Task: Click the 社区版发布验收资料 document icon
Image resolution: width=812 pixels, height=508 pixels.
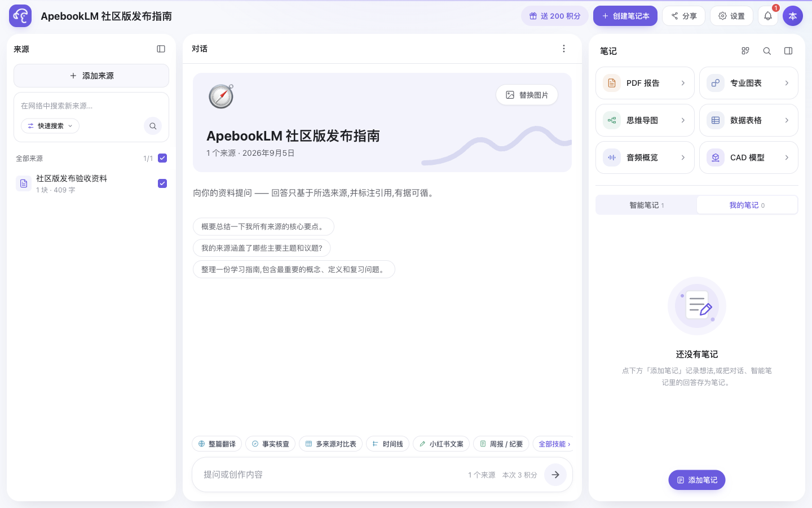Action: (x=24, y=183)
